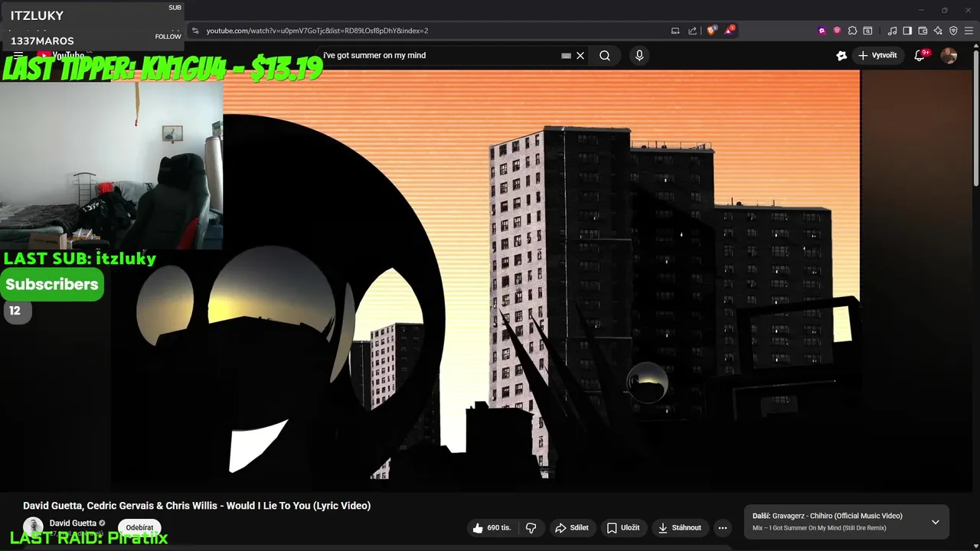Viewport: 980px width, 551px height.
Task: Open the Extensions puzzle piece menu
Action: [x=852, y=31]
